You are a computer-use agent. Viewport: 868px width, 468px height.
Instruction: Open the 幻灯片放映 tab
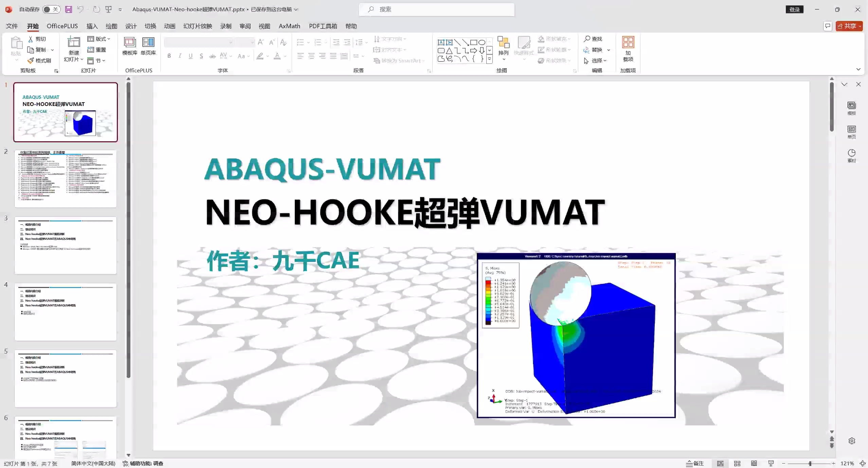(198, 26)
